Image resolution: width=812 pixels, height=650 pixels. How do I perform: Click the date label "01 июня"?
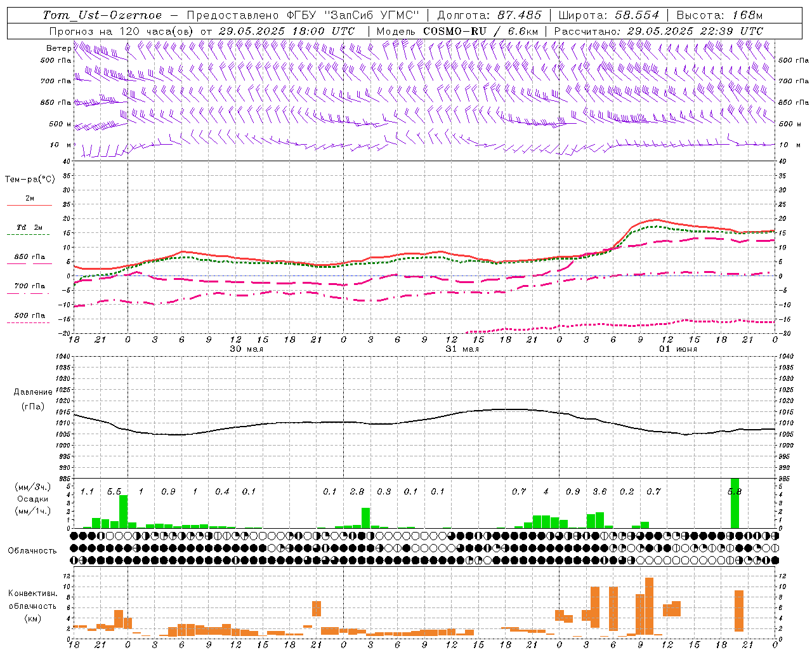[x=678, y=349]
